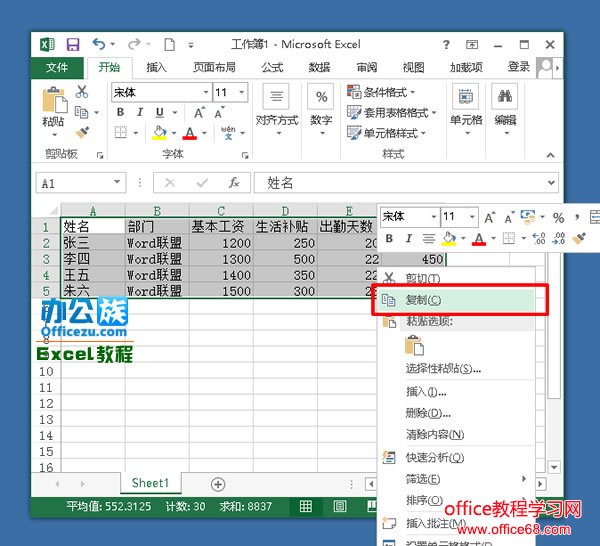The width and height of the screenshot is (600, 546).
Task: Toggle Bold in ribbon font group
Action: click(121, 112)
